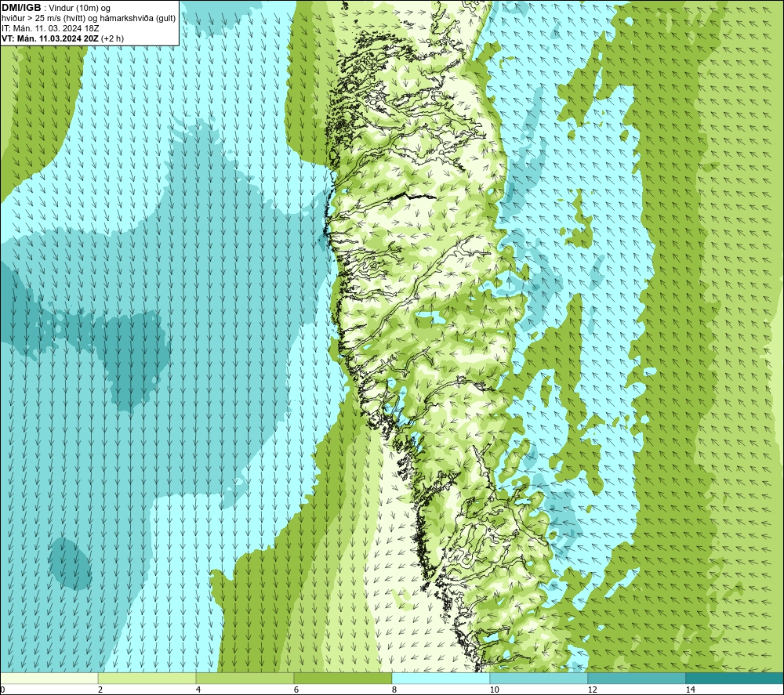Click the legend label '8'

pyautogui.click(x=394, y=690)
